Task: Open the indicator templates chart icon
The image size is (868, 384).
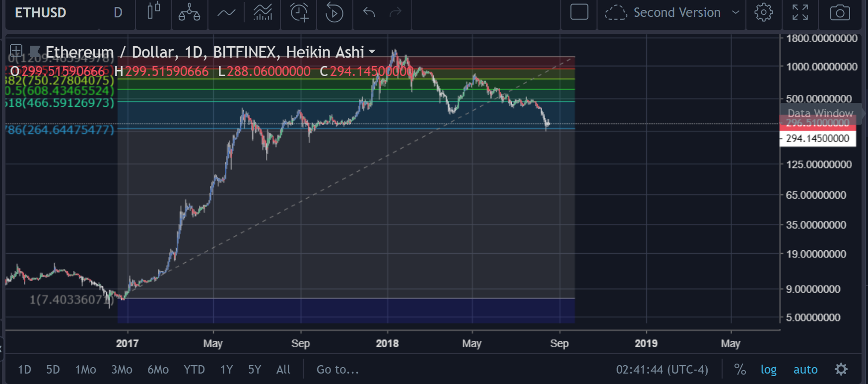Action: (263, 12)
